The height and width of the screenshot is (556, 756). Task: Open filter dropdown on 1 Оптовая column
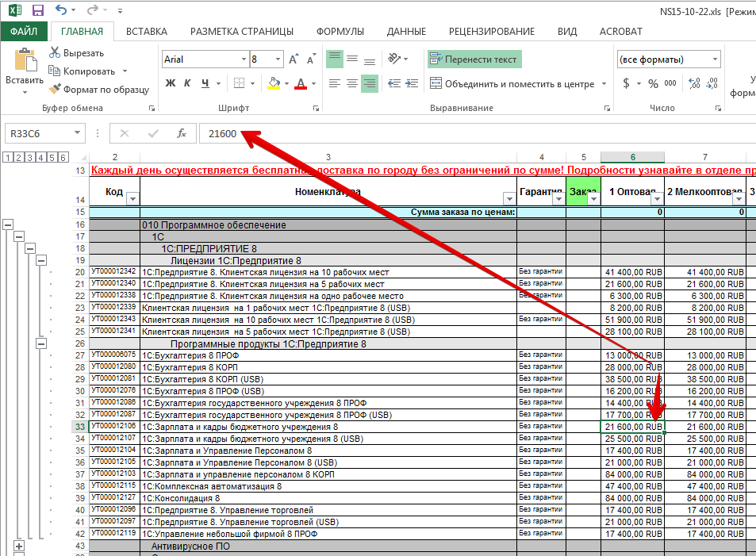click(x=657, y=198)
